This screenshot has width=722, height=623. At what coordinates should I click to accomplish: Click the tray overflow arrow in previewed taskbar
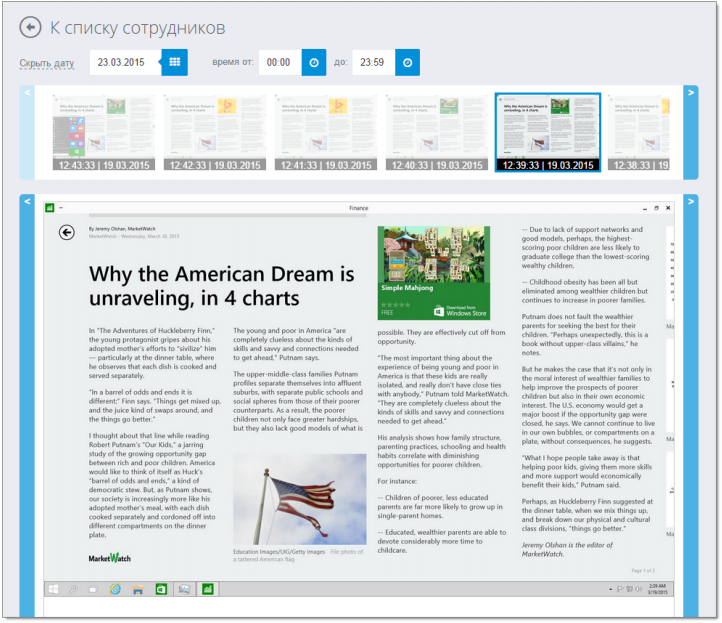click(x=611, y=589)
